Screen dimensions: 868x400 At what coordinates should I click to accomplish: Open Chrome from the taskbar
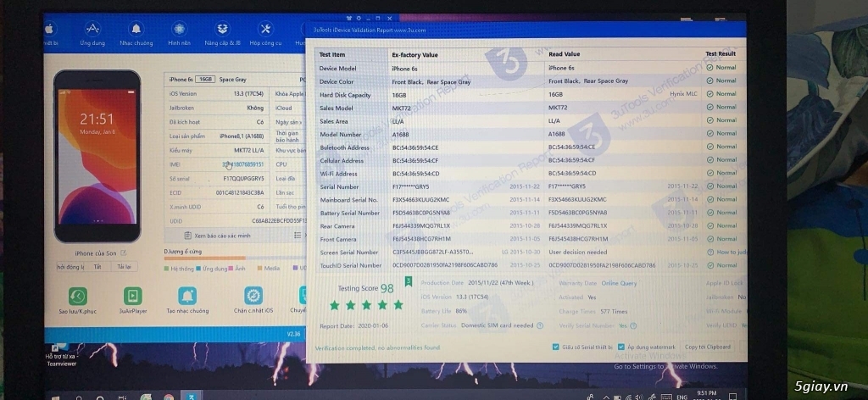(x=169, y=397)
